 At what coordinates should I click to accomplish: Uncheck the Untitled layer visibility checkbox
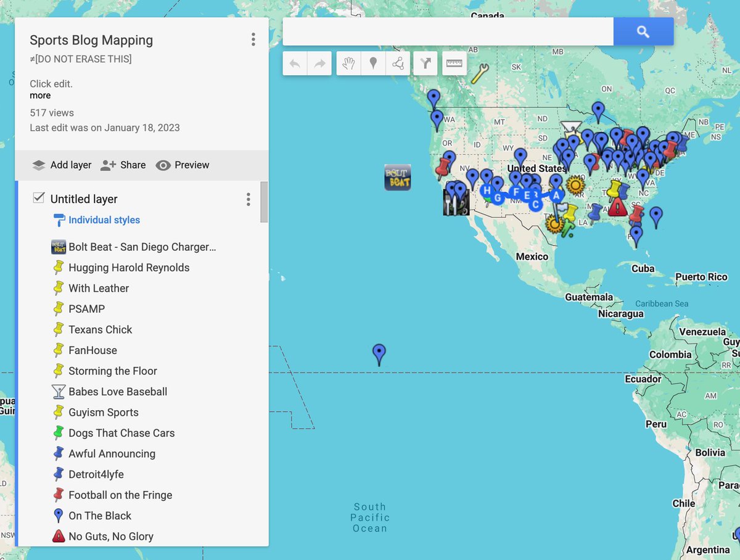(38, 198)
